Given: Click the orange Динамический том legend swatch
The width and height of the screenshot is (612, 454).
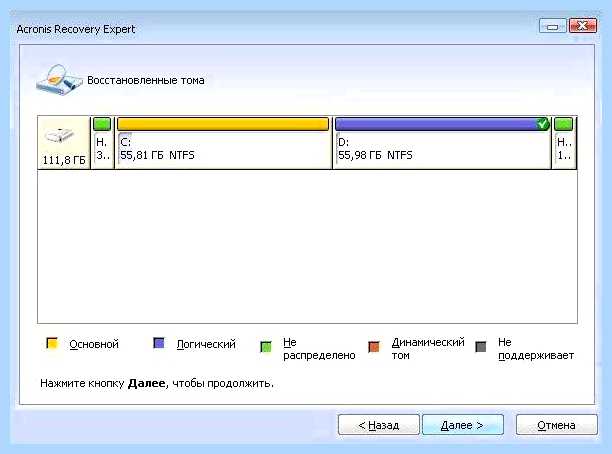Looking at the screenshot, I should pyautogui.click(x=374, y=346).
